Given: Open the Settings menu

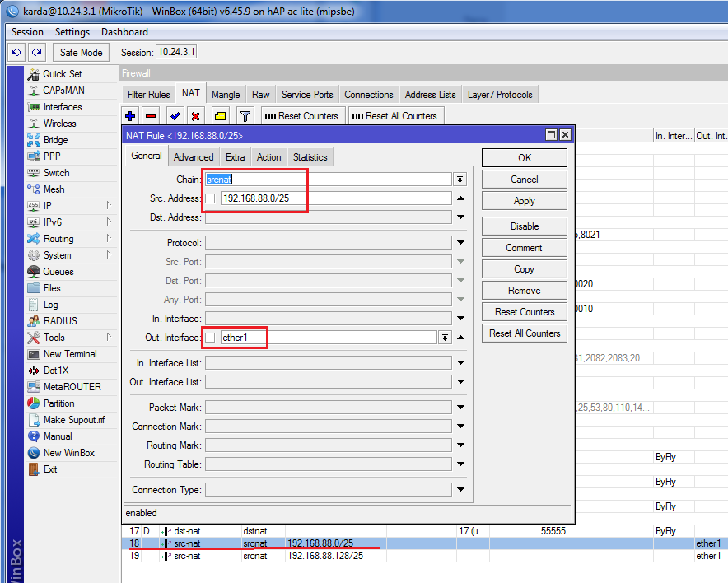Looking at the screenshot, I should [x=72, y=32].
